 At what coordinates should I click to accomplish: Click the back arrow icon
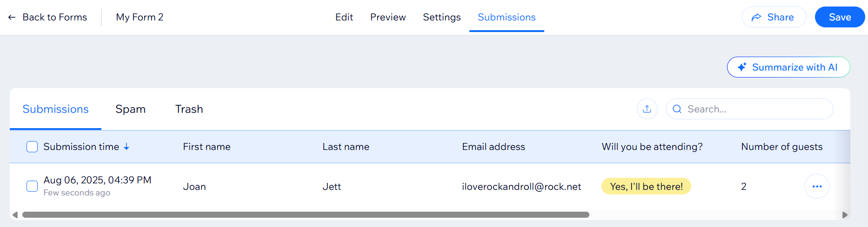pyautogui.click(x=12, y=18)
